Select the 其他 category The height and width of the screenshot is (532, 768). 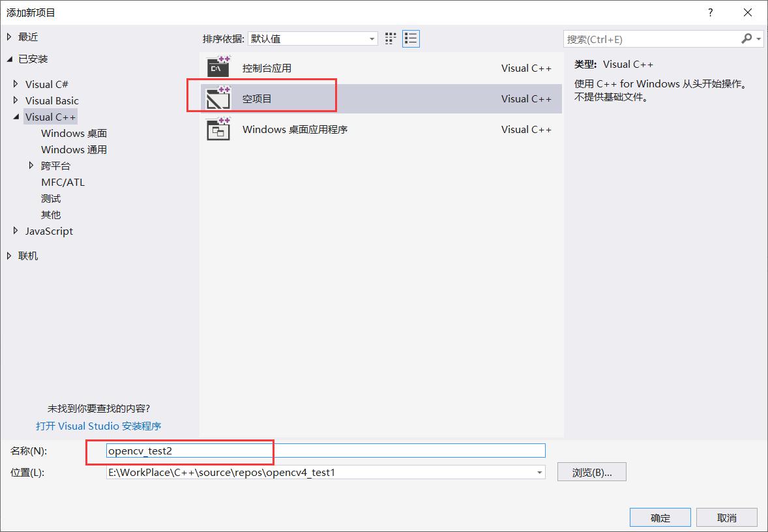[x=51, y=214]
